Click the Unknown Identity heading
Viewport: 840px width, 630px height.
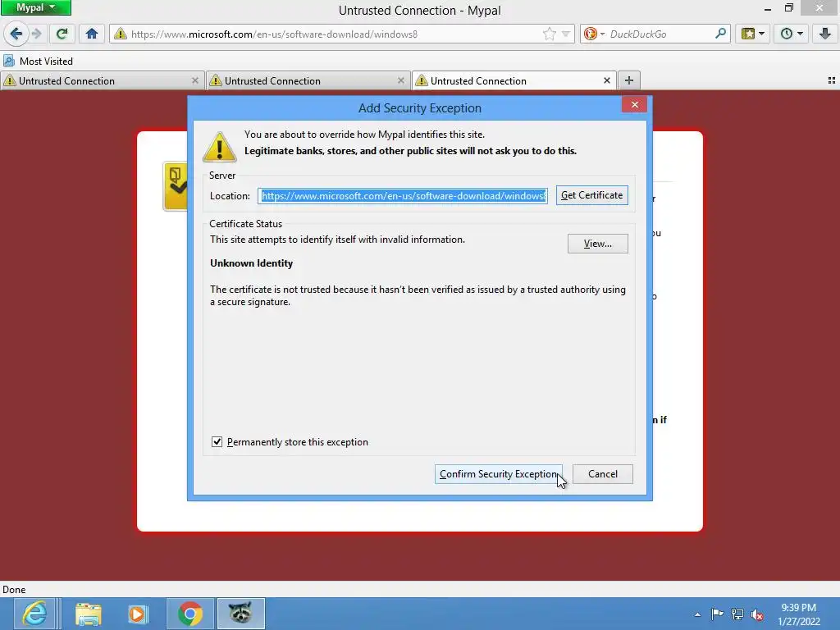point(251,263)
